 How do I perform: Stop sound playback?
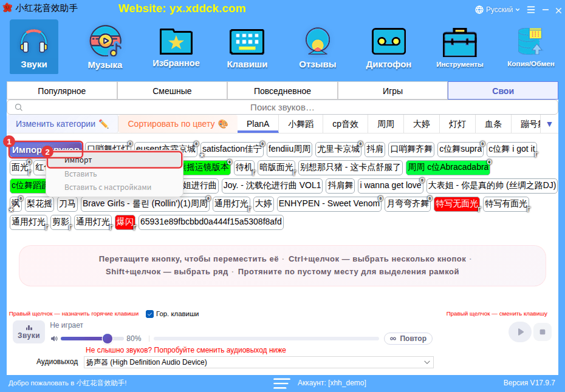pos(543,331)
